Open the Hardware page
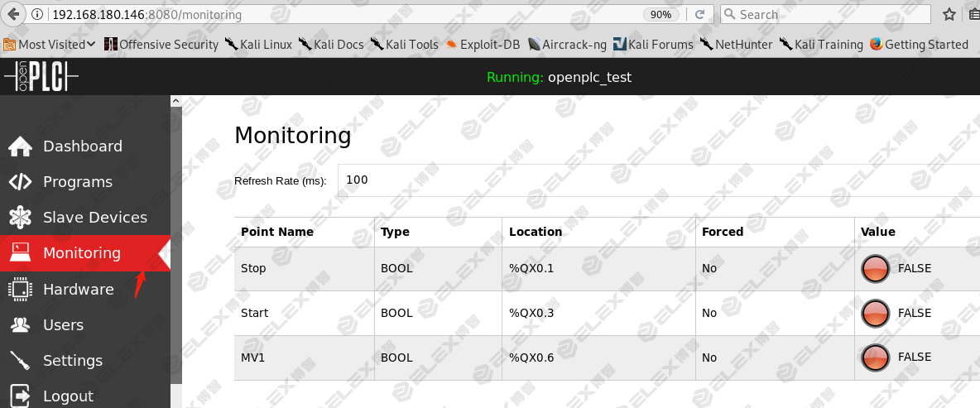Screen dimensions: 980x408 click(x=78, y=290)
